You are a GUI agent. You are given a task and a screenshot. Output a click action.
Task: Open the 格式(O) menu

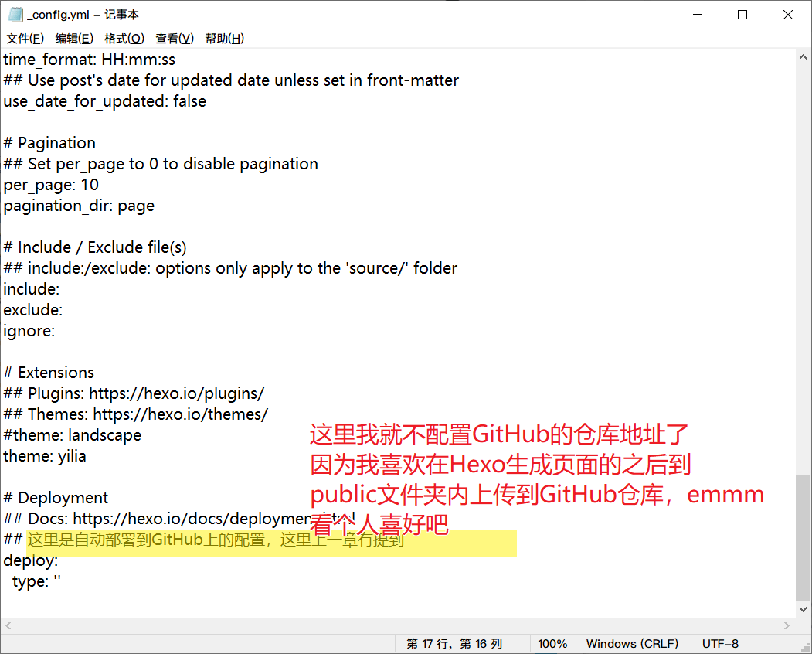[x=124, y=38]
